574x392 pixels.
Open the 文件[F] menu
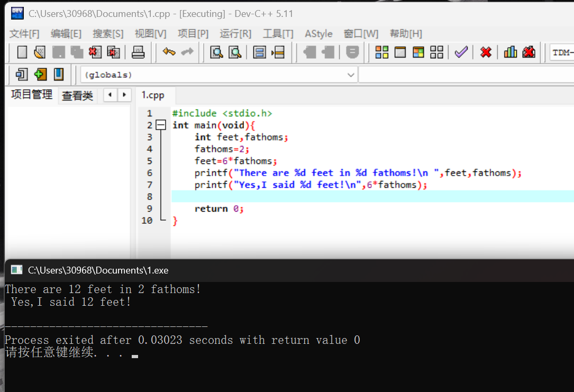(24, 34)
